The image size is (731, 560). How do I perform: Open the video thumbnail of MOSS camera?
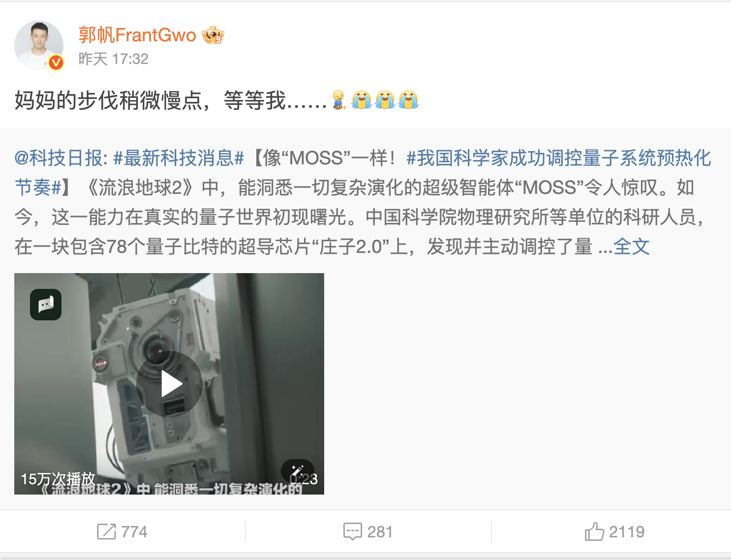pyautogui.click(x=169, y=384)
